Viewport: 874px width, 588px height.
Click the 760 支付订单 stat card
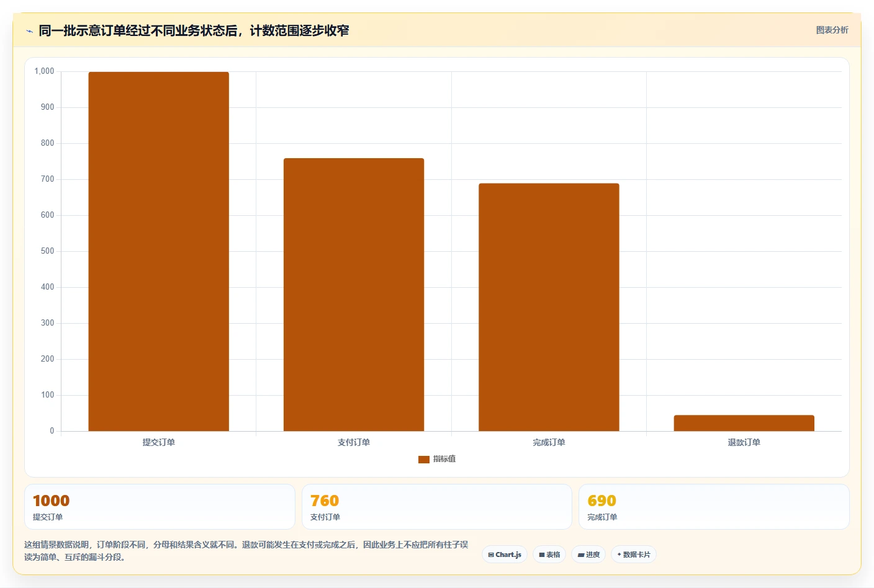(437, 507)
